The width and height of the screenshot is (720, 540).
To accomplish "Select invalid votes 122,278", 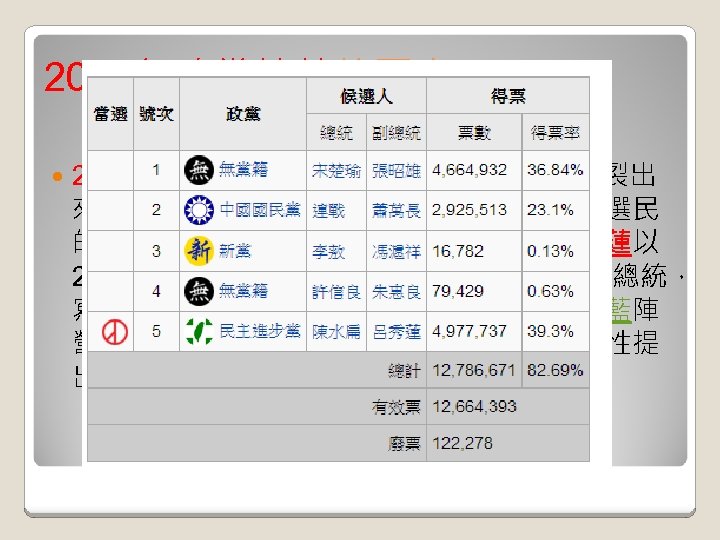I will 462,444.
